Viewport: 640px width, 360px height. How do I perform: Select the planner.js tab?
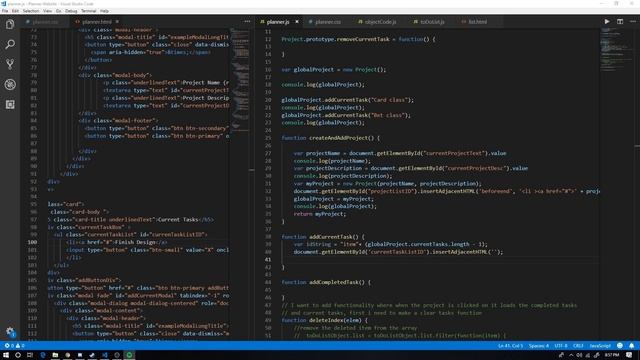point(278,22)
